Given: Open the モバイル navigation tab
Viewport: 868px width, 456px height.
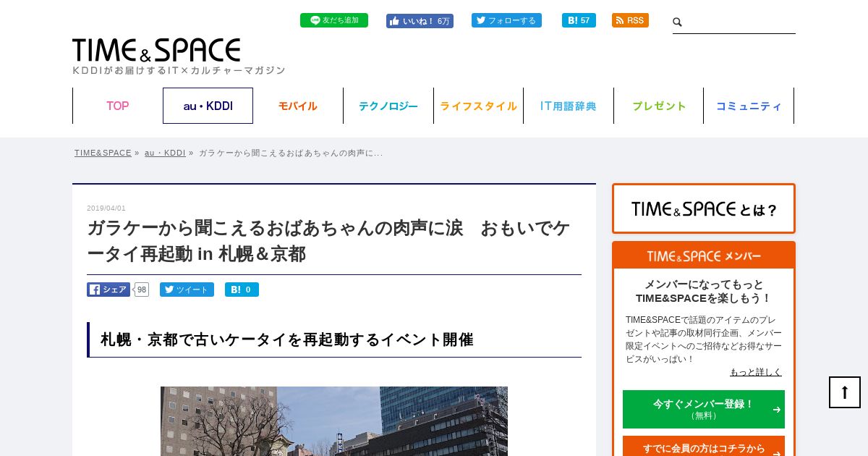Looking at the screenshot, I should 298,106.
